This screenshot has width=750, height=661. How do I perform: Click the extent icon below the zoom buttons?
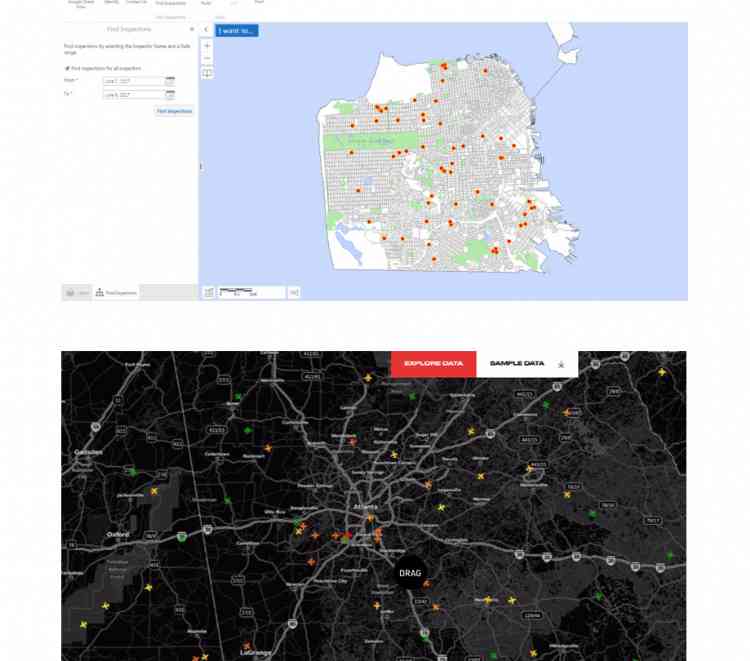207,73
